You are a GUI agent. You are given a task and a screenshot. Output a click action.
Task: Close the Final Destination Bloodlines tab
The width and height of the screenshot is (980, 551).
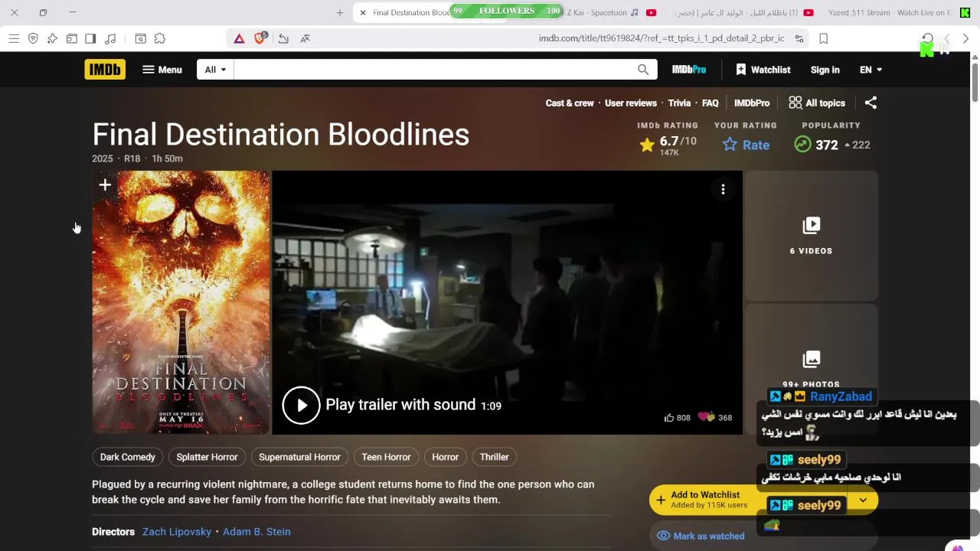click(x=363, y=12)
